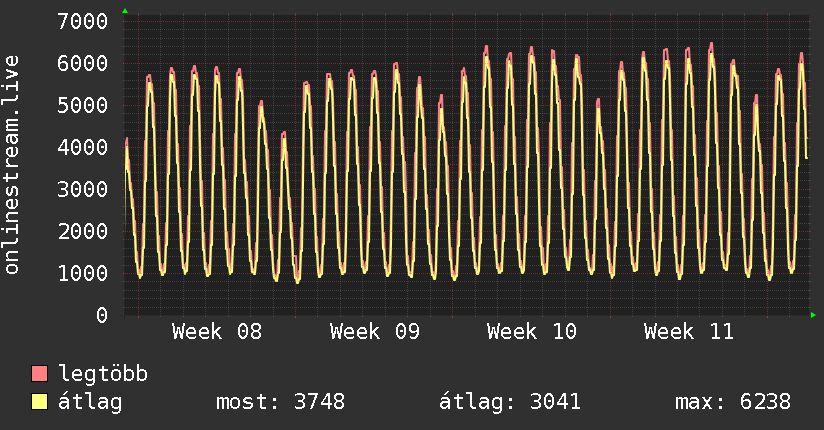This screenshot has height=430, width=824.
Task: Click the 2000 y-axis tick label
Action: pos(83,231)
